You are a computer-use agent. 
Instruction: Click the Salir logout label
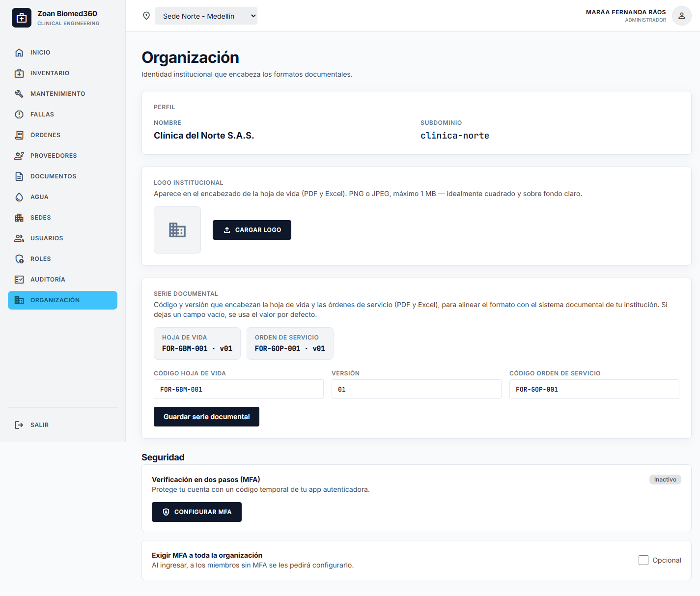[39, 425]
